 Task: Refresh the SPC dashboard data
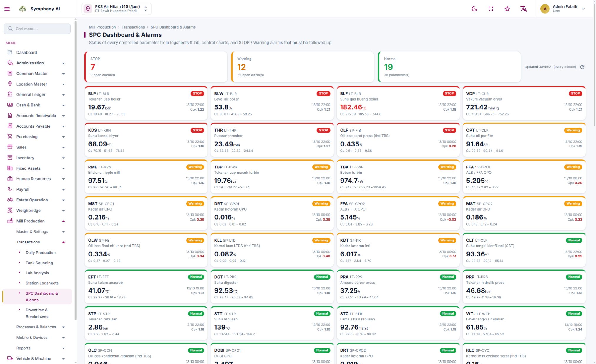point(582,67)
